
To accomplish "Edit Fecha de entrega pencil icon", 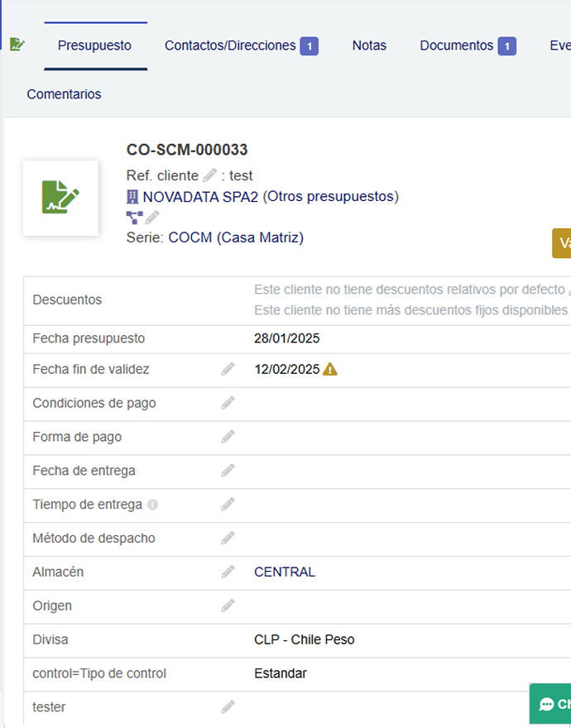I will point(228,471).
